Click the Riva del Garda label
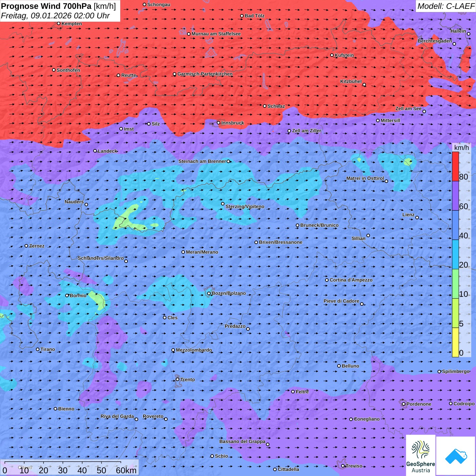The height and width of the screenshot is (476, 476). (x=117, y=416)
